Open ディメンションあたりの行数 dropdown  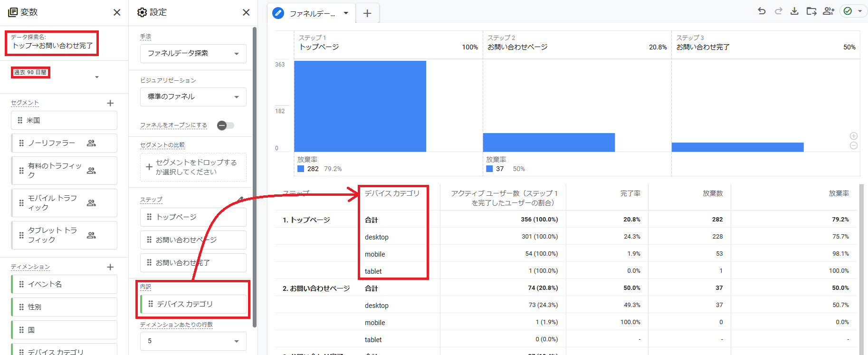pyautogui.click(x=193, y=341)
